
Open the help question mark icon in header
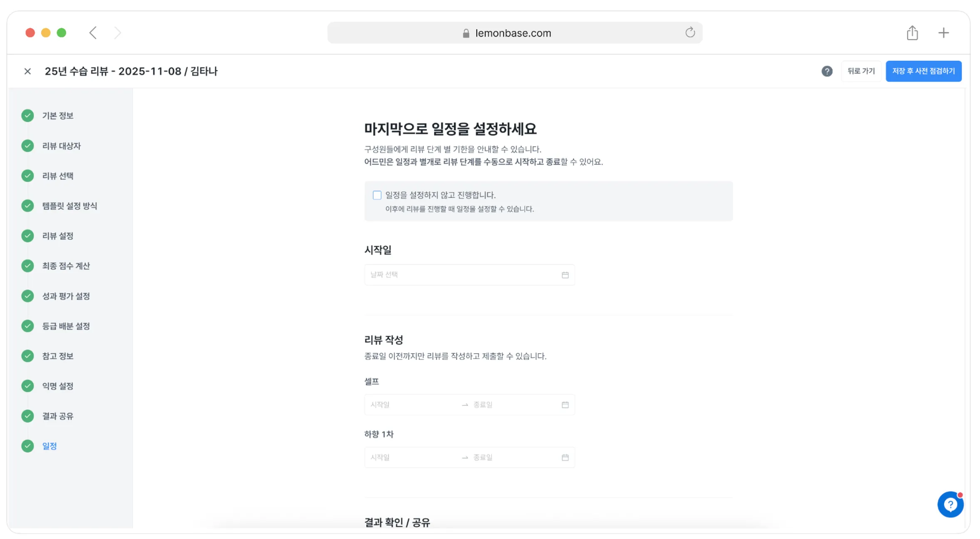827,71
